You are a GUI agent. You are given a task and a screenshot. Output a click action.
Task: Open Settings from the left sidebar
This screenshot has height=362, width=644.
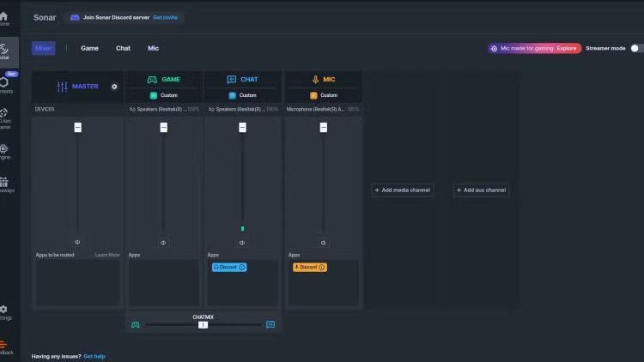[x=4, y=311]
